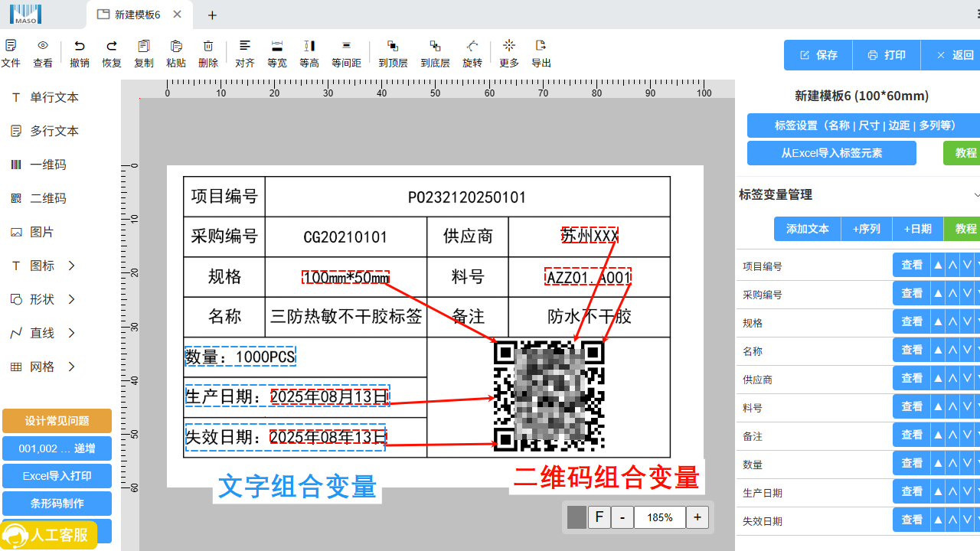Click the 001,002 … 递增 button

click(x=57, y=448)
